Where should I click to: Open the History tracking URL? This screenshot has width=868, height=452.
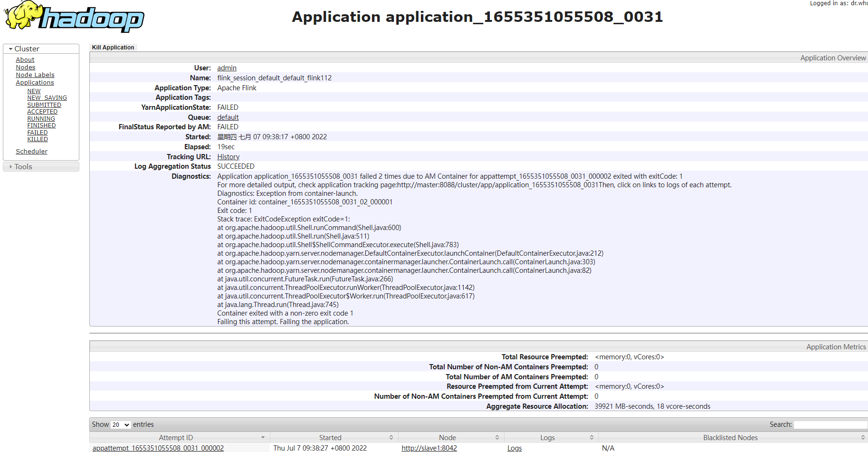[x=228, y=156]
